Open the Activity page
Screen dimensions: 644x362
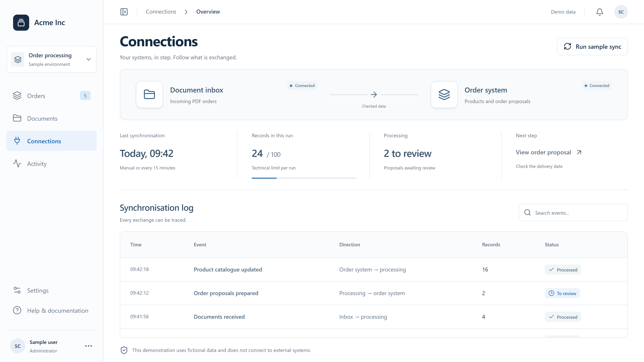[x=51, y=164]
